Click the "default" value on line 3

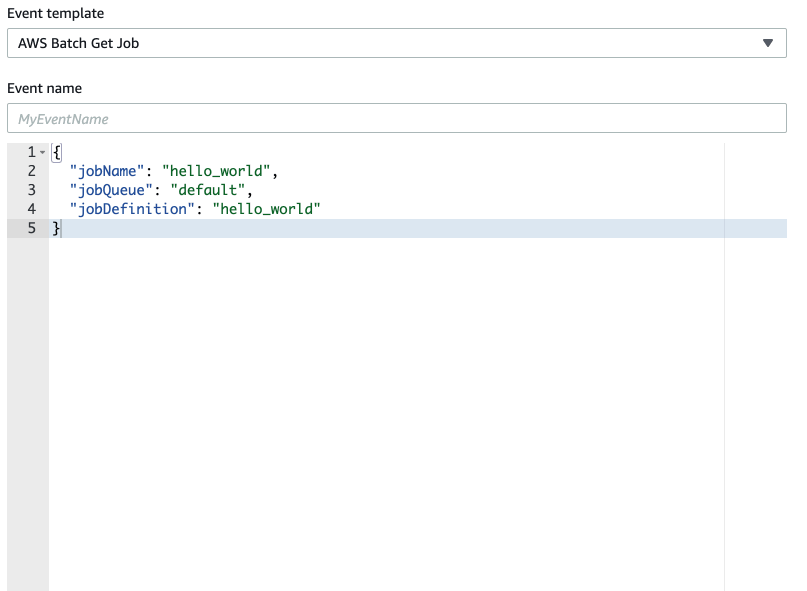[x=207, y=190]
